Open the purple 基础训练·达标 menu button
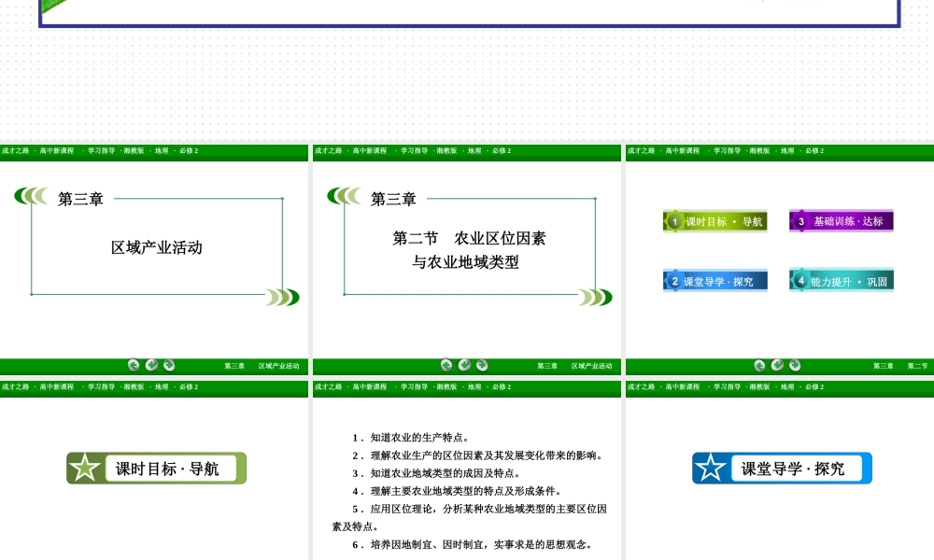This screenshot has height=560, width=934. [842, 221]
